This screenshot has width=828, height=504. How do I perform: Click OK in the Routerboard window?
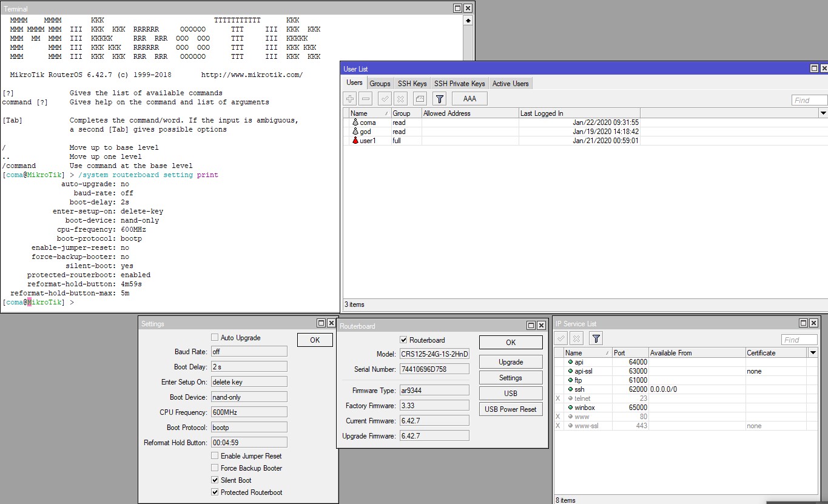(x=511, y=342)
